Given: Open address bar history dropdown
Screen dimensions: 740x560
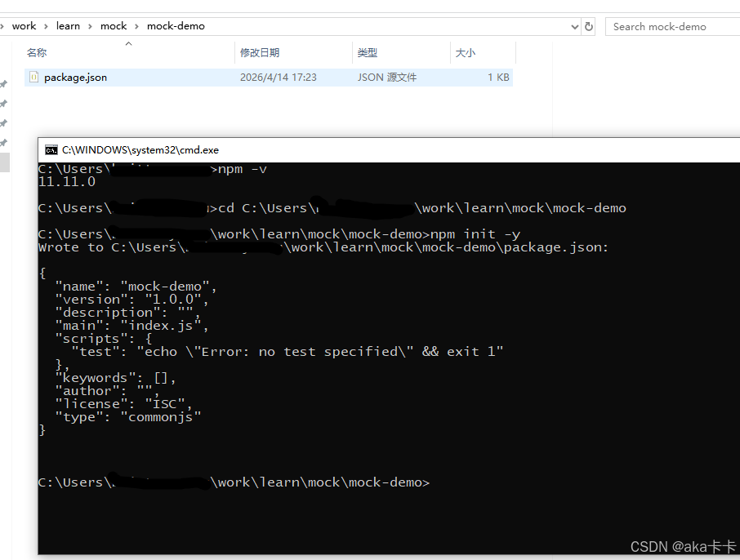Looking at the screenshot, I should pos(574,27).
